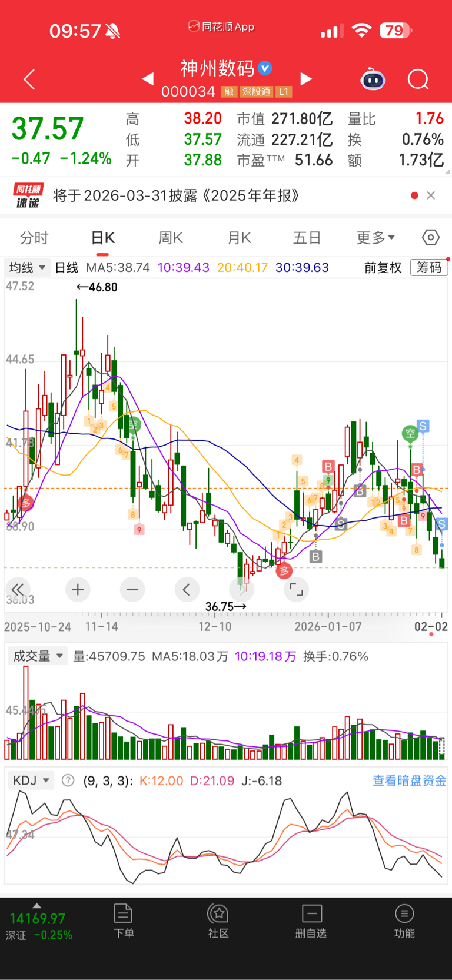Screen dimensions: 452x980
Task: Jump to earliest data double-chevron
Action: coord(18,589)
